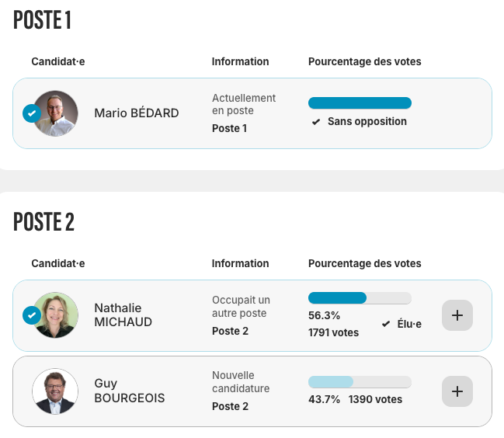This screenshot has height=438, width=504.
Task: Click Information column header in Poste 1
Action: 241,61
